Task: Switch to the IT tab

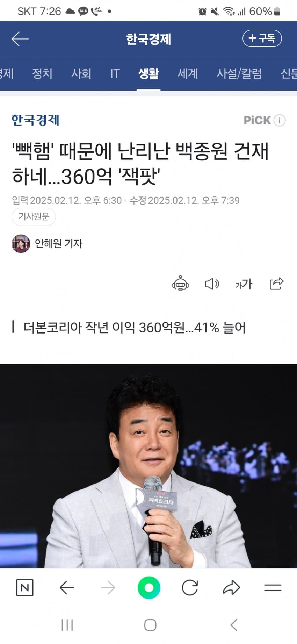Action: [115, 73]
